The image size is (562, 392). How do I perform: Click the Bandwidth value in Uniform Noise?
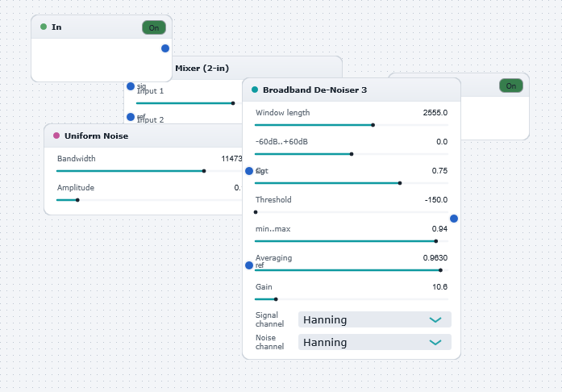coord(231,159)
